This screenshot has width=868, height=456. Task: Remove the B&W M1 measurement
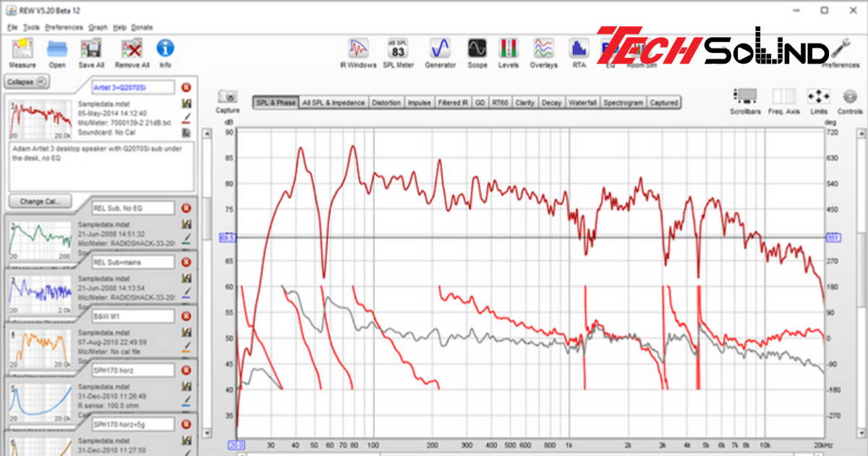186,316
